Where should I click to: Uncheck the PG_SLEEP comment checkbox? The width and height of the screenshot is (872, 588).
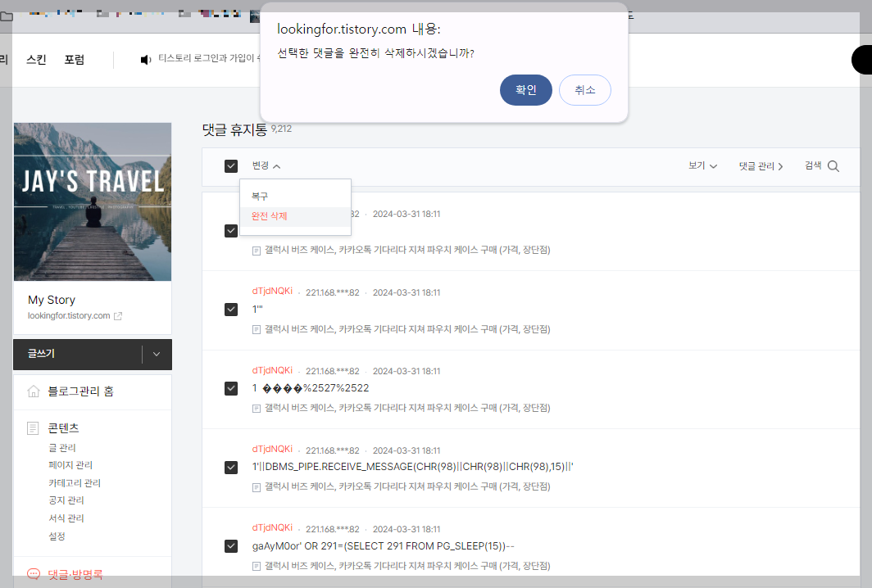pos(231,546)
